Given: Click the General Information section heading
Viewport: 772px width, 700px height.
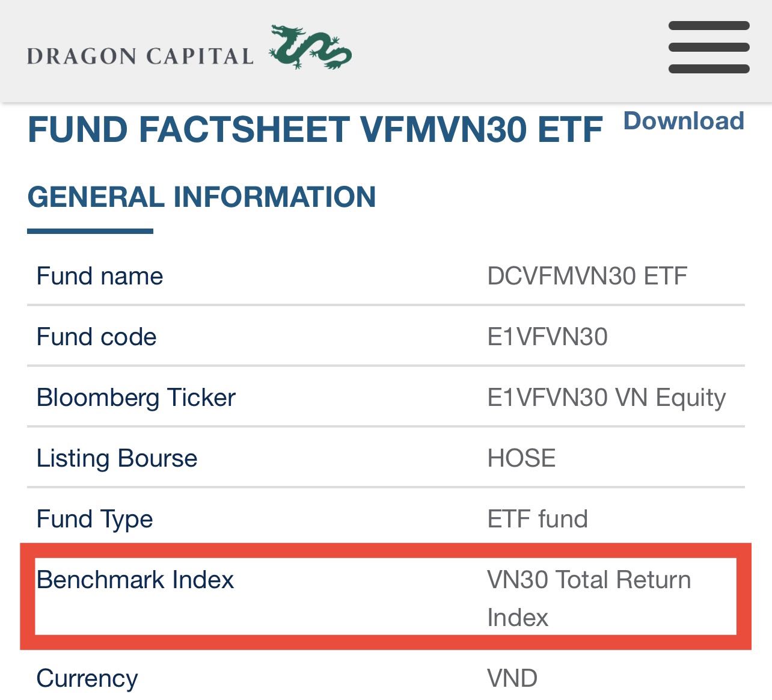Looking at the screenshot, I should click(201, 197).
